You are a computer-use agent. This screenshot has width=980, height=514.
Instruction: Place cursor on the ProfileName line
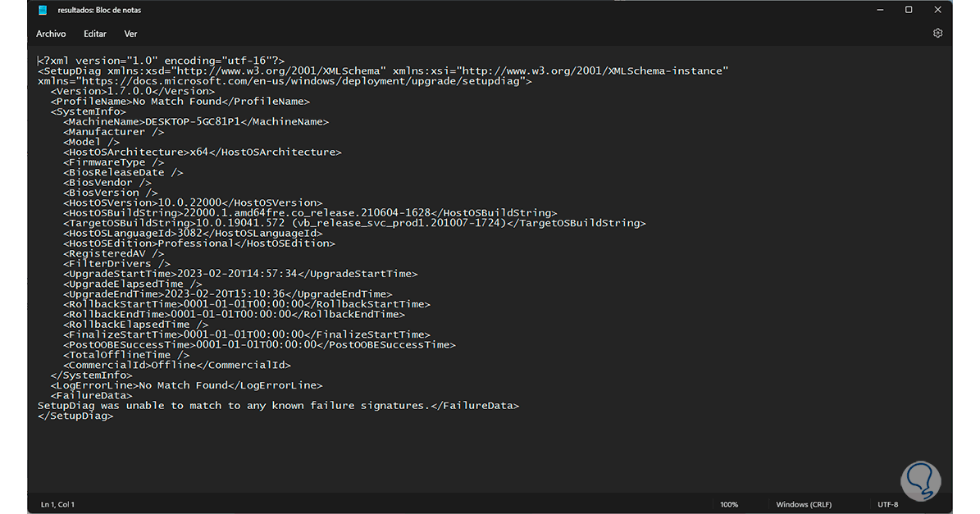(180, 102)
